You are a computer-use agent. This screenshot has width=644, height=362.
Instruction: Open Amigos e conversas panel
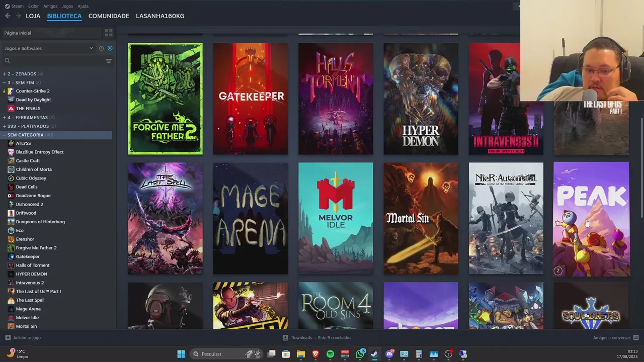tap(615, 338)
